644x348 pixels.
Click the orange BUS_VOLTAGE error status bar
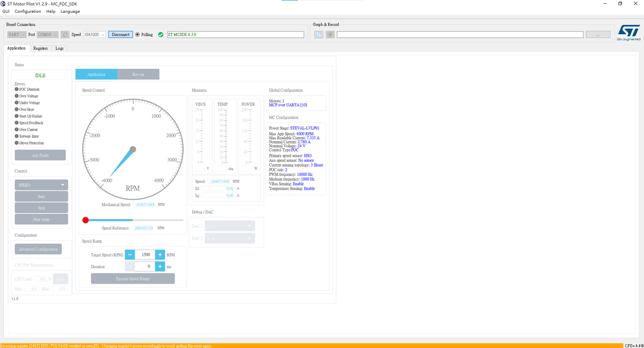(311, 345)
